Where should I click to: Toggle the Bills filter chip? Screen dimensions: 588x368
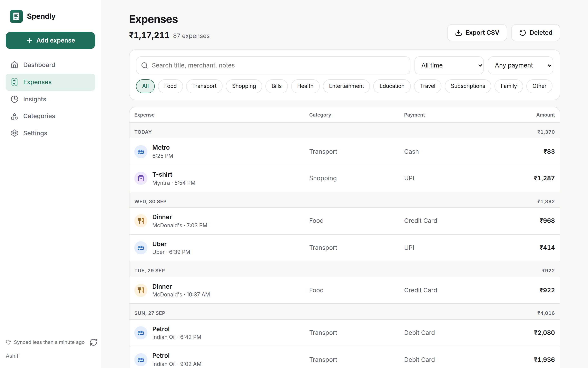(276, 86)
